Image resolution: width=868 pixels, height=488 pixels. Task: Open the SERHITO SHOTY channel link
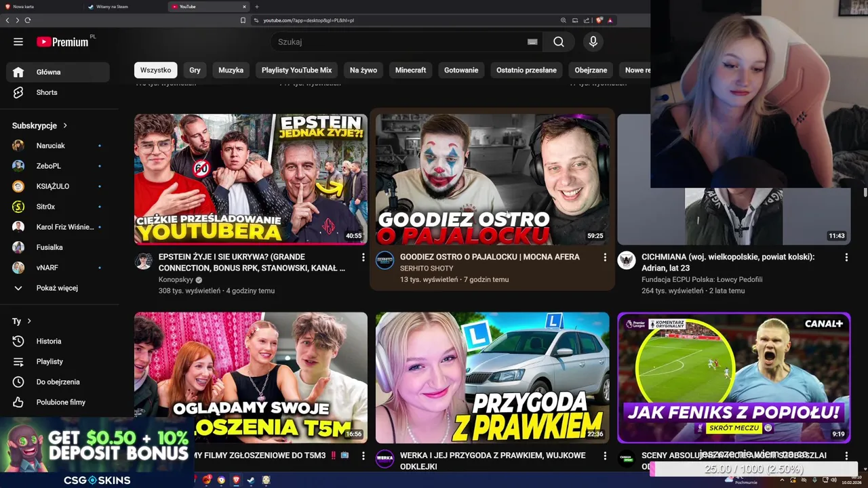click(427, 268)
